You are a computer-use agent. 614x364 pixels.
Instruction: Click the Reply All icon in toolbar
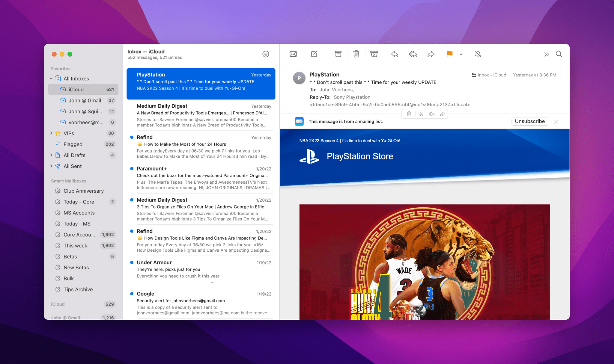point(412,54)
